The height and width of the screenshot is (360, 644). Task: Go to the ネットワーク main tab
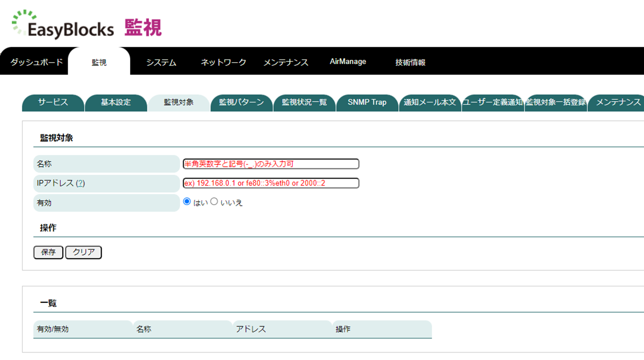[x=223, y=63]
